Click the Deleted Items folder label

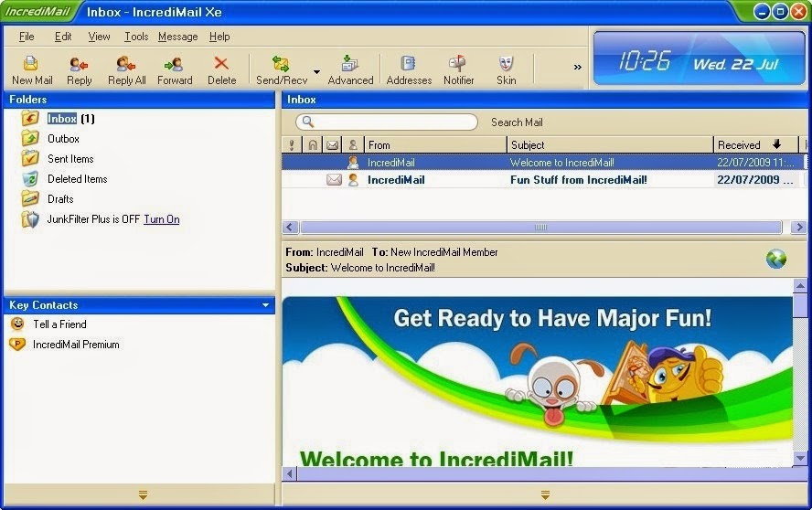click(x=77, y=179)
